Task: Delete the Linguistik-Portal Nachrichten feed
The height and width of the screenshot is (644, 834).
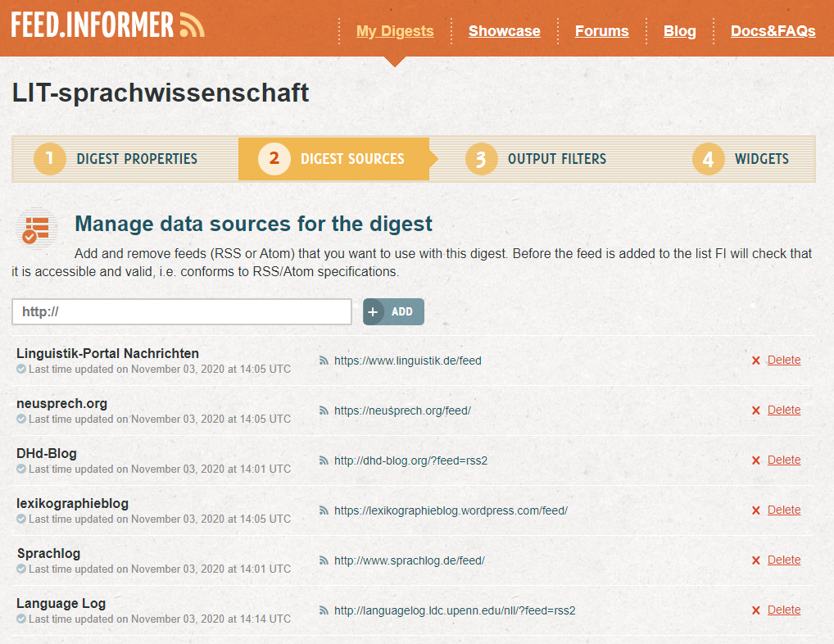Action: tap(783, 360)
